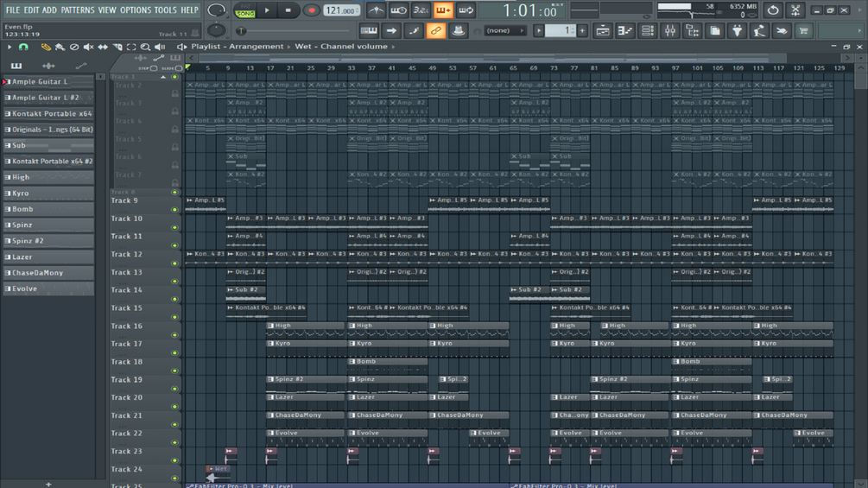868x488 pixels.
Task: Select the Paint brush tool in playlist
Action: pos(60,47)
